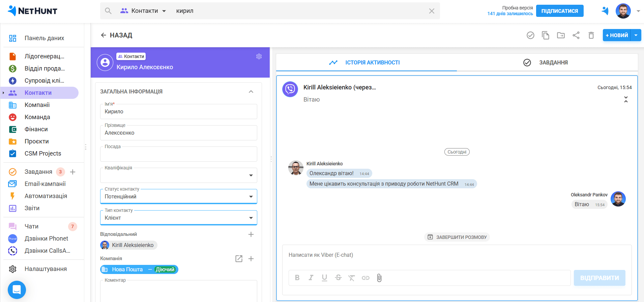Open Kirill Aleksieienko responsible chip

pyautogui.click(x=129, y=245)
